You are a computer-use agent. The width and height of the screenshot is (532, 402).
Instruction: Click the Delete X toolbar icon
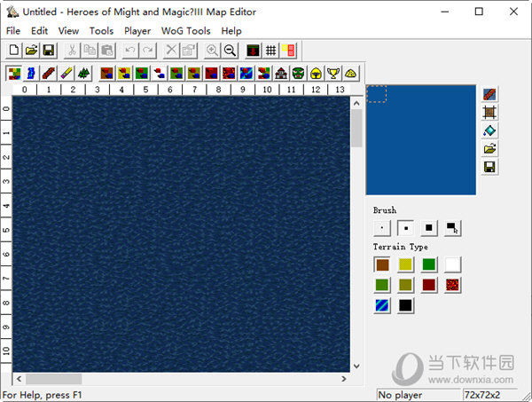171,51
